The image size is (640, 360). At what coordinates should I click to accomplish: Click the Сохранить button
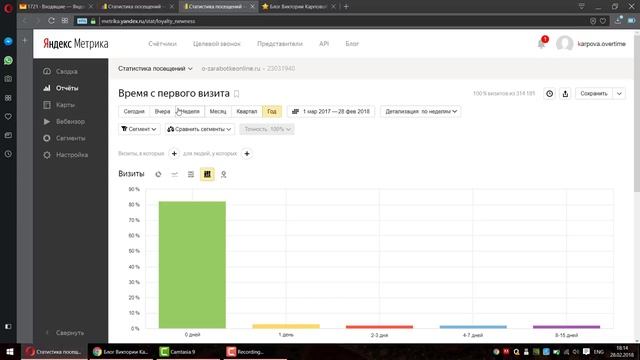click(594, 93)
